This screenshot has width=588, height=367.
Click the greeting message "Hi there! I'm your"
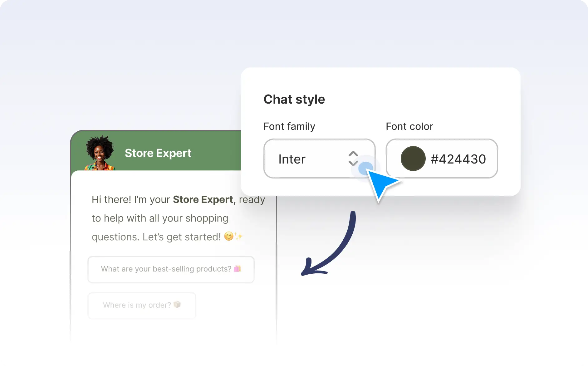coord(130,199)
